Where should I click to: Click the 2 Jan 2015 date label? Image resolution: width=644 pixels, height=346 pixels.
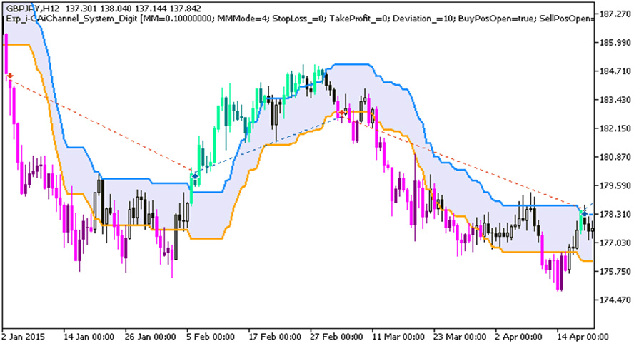click(x=25, y=337)
